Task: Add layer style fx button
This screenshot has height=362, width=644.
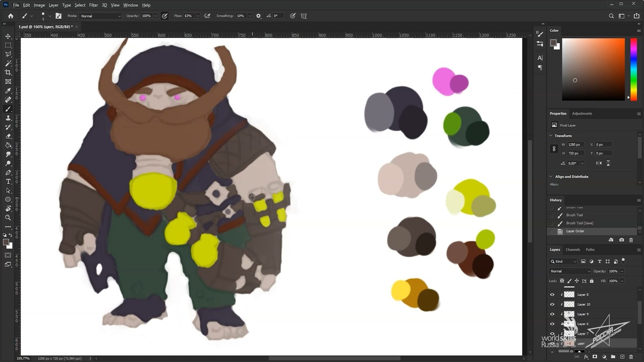Action: [x=586, y=357]
